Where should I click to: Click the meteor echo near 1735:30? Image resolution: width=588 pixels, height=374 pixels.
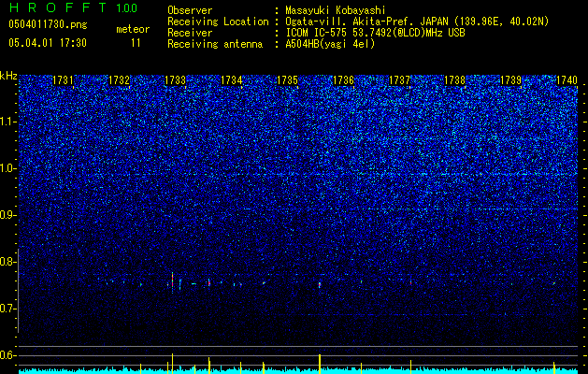coord(320,285)
